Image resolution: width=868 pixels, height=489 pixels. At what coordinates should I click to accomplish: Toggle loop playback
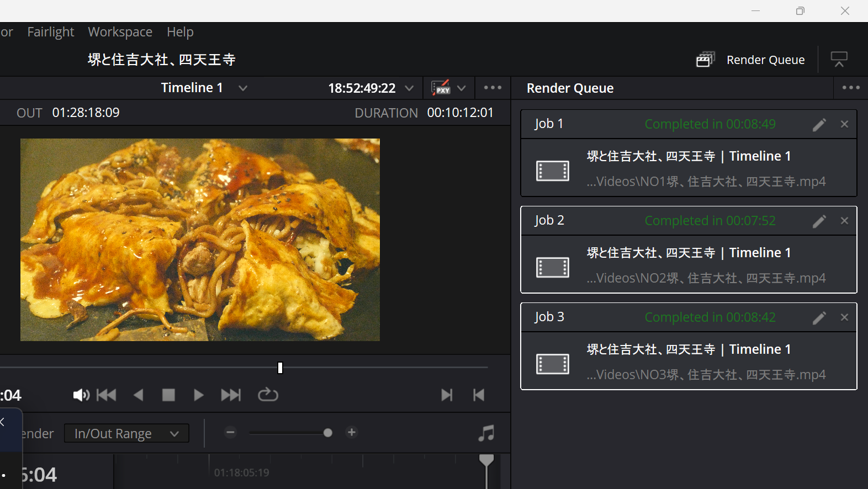coord(268,395)
